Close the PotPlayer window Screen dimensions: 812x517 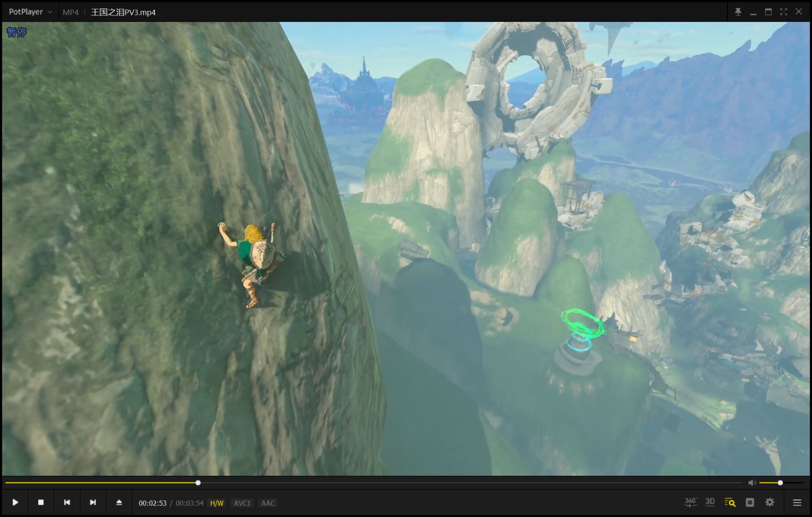click(798, 12)
